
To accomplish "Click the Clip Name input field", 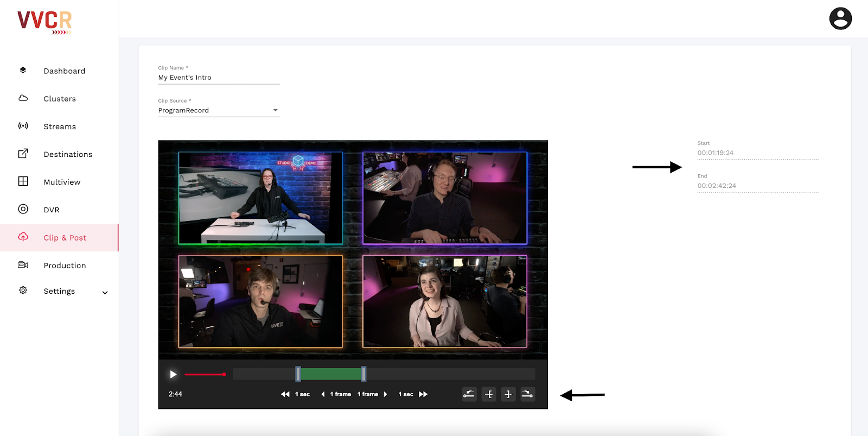I will [219, 78].
